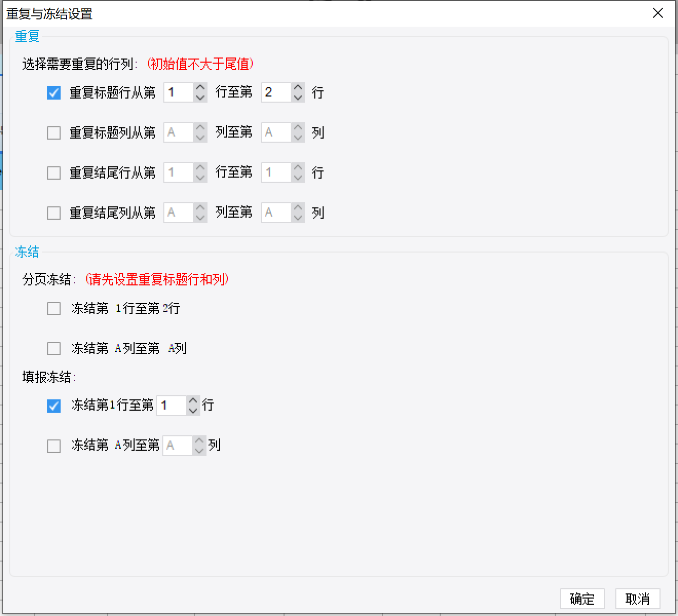Viewport: 678px width, 616px height.
Task: Increment the 填报冻结 freeze row spinner
Action: coord(193,401)
